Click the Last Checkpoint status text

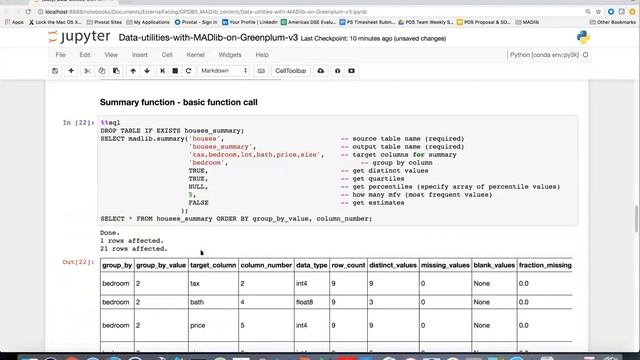(373, 39)
